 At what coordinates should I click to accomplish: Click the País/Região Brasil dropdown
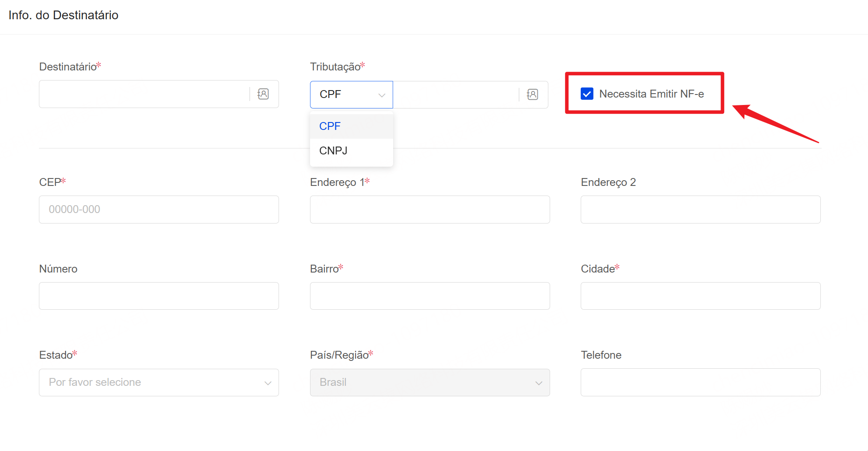coord(429,382)
